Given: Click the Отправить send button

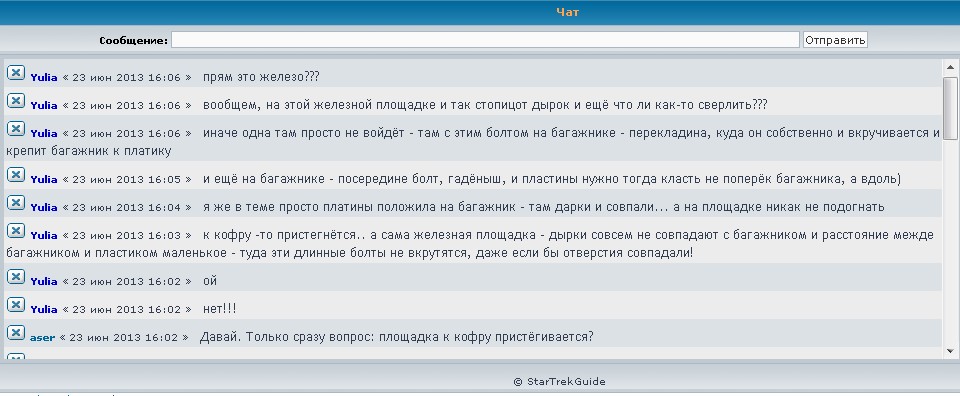Looking at the screenshot, I should click(835, 40).
